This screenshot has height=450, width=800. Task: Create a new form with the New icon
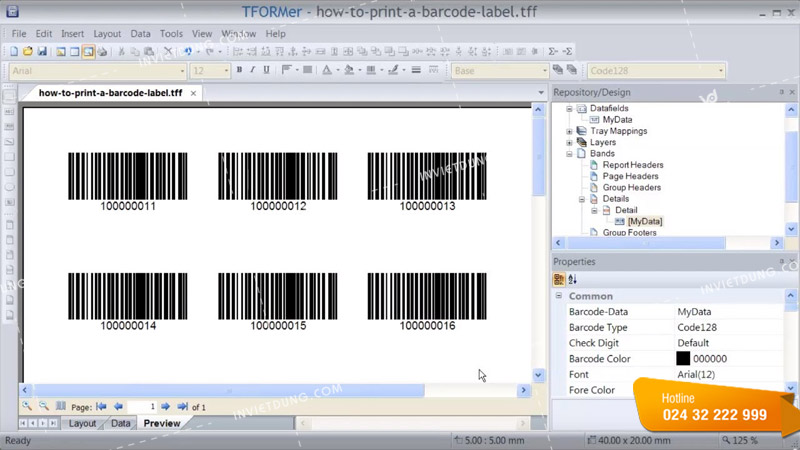click(x=14, y=52)
